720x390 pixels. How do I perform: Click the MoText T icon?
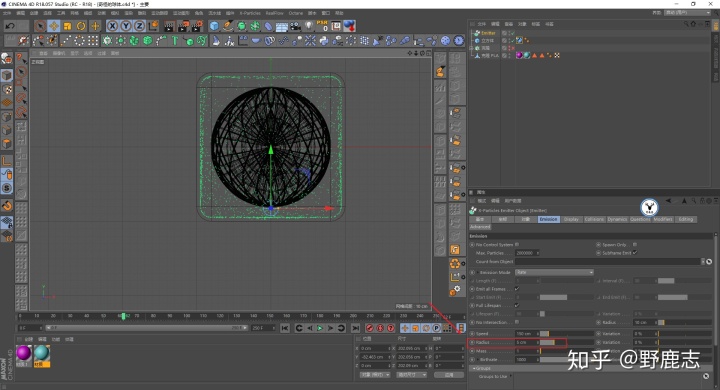click(174, 41)
